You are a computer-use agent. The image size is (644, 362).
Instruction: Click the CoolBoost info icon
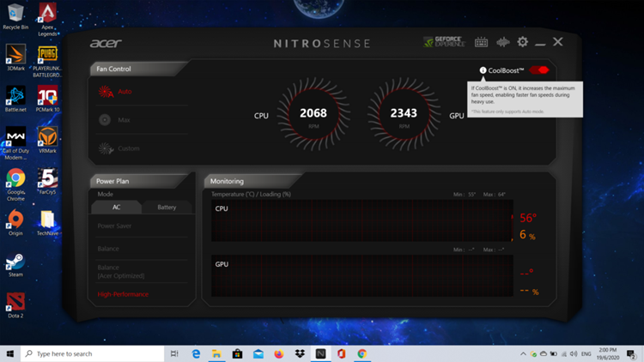[x=483, y=70]
